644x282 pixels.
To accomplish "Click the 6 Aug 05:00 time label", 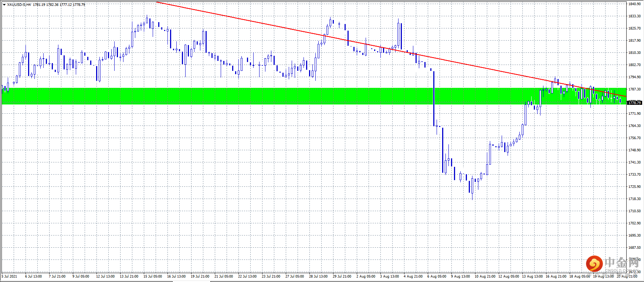I will tap(437, 276).
